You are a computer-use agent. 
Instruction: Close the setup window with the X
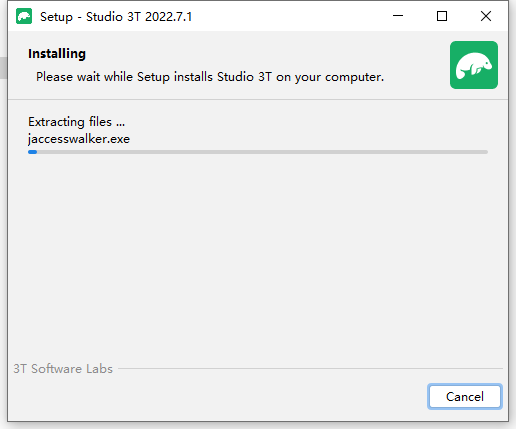pyautogui.click(x=486, y=16)
